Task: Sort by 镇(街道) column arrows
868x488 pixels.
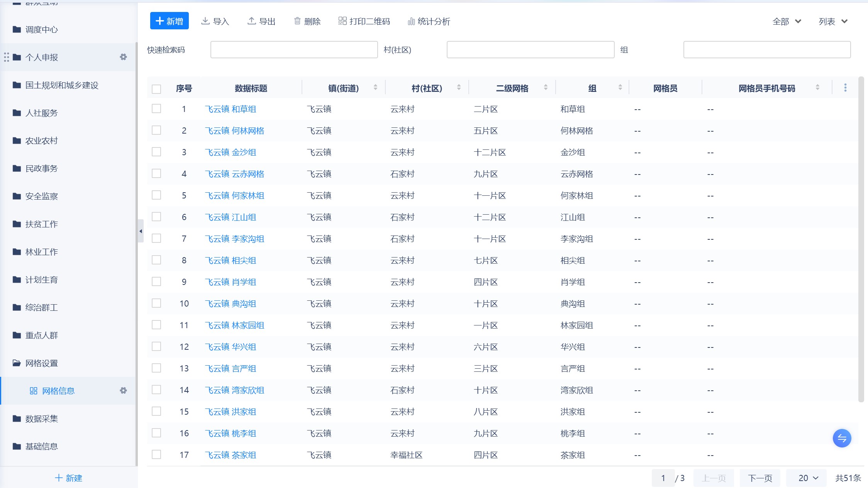Action: [x=375, y=88]
